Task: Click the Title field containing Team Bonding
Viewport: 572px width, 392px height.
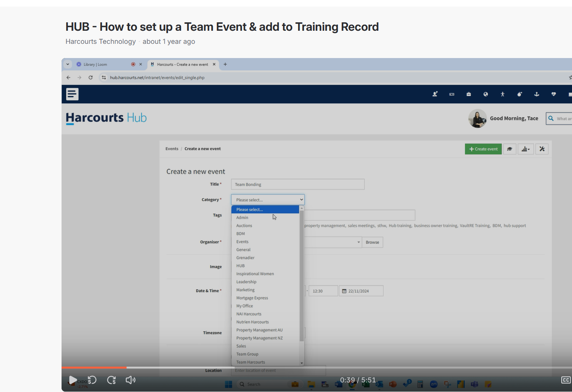Action: (x=298, y=184)
